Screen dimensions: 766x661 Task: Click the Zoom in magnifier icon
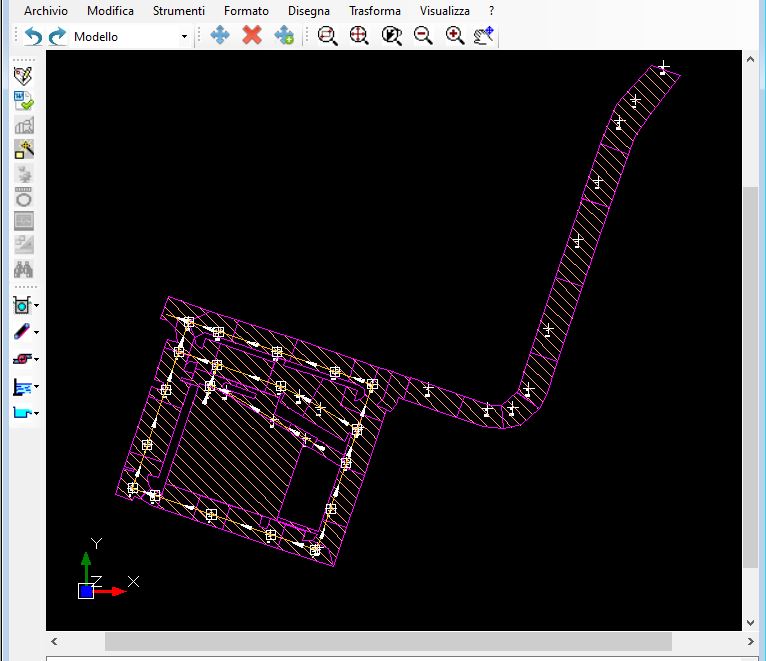click(455, 36)
